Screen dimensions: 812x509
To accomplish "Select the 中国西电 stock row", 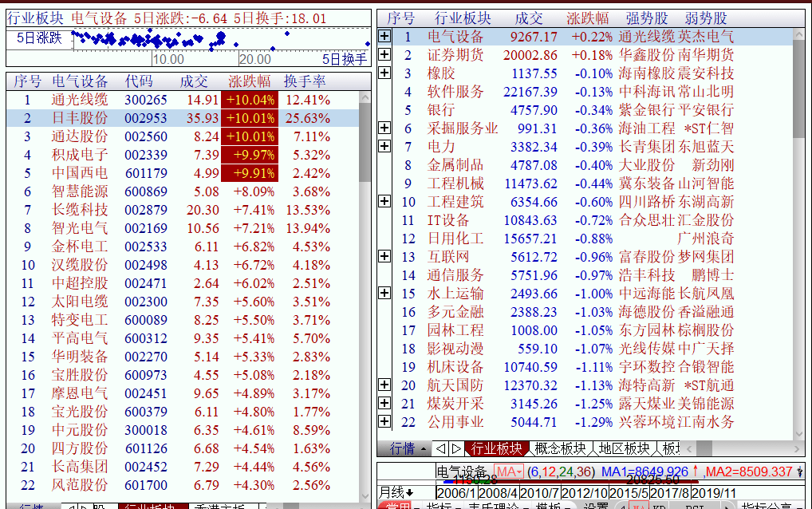I will coord(183,173).
